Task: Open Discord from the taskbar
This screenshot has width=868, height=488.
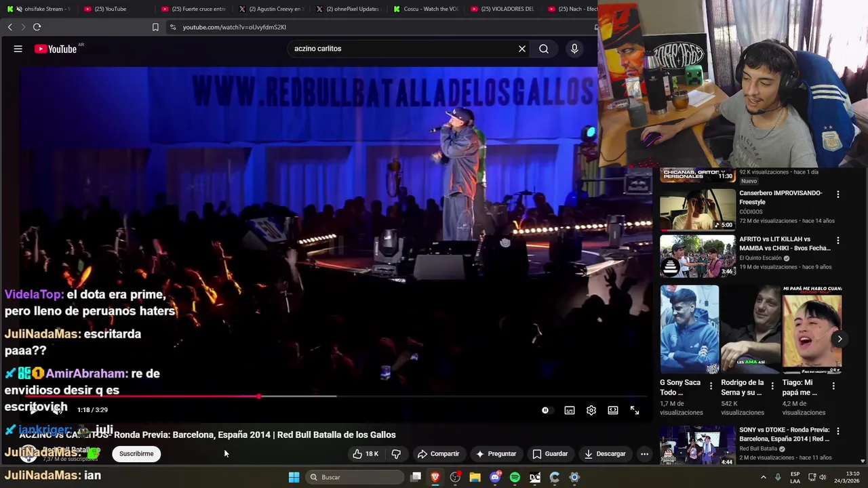Action: [495, 477]
